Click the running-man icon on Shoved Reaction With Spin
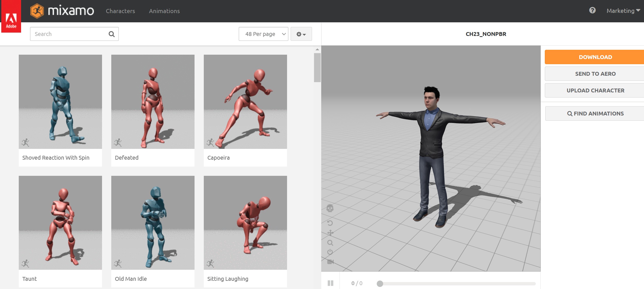Viewport: 644px width, 289px height. [25, 142]
